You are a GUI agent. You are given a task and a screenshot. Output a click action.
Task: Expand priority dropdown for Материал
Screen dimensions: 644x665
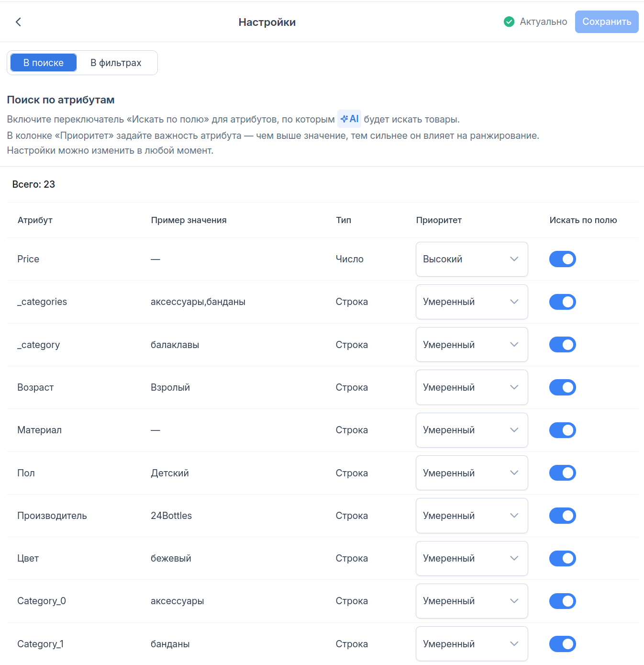tap(472, 430)
